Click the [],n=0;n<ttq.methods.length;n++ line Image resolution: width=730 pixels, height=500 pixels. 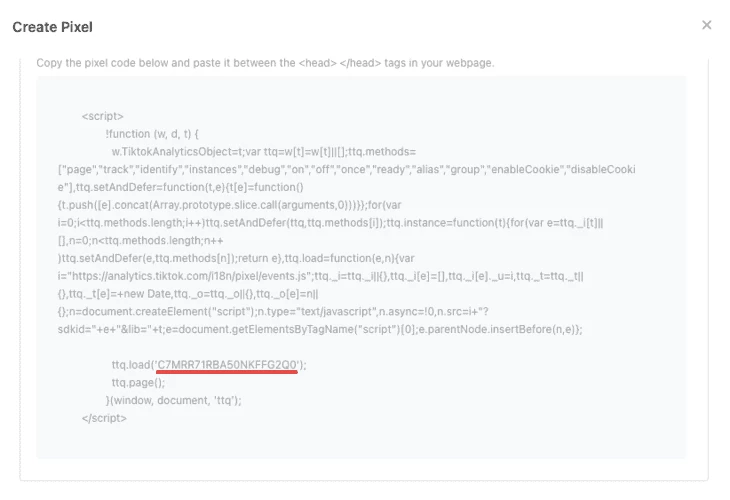[x=141, y=241]
